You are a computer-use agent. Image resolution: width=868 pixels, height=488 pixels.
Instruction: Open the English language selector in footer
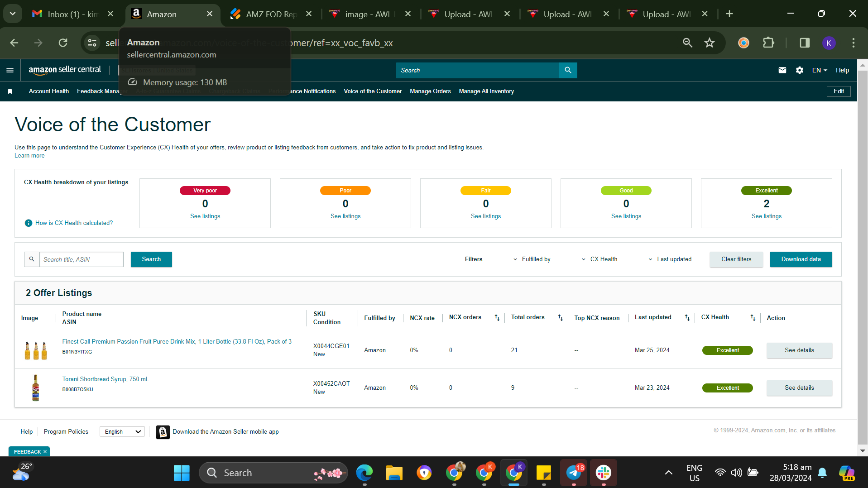[122, 432]
